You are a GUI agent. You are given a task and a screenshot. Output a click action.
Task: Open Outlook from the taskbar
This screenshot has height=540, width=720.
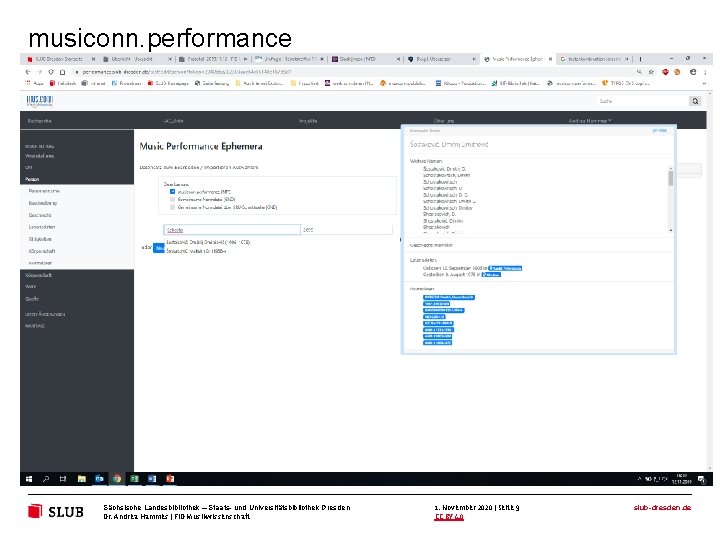(99, 479)
